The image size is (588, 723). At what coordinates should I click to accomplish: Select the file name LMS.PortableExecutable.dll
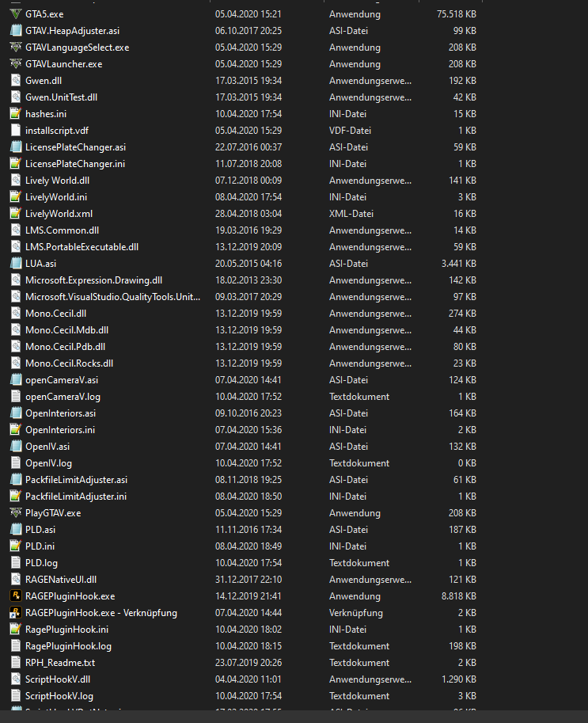pos(82,247)
